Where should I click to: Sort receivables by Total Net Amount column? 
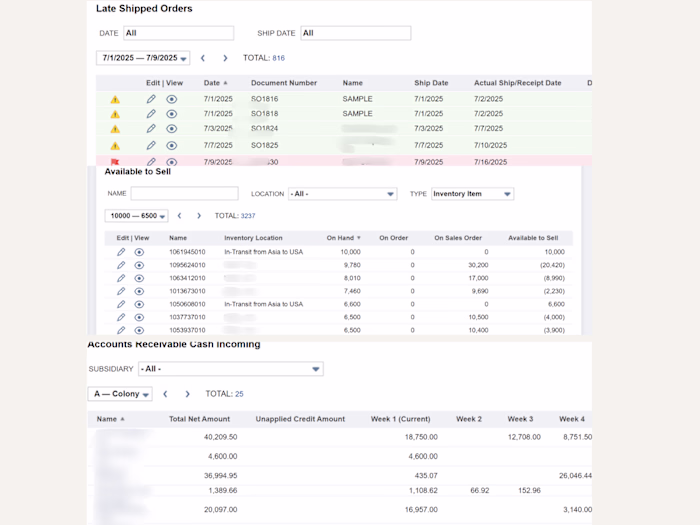200,419
